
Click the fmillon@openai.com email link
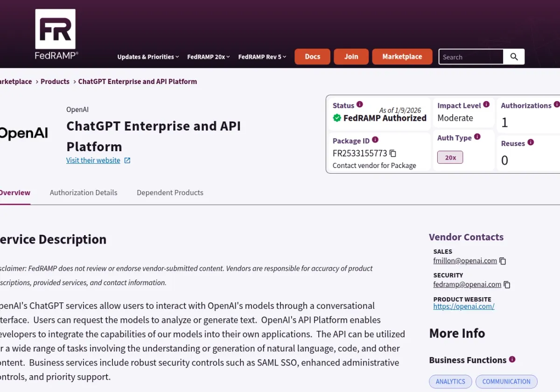[x=465, y=261]
